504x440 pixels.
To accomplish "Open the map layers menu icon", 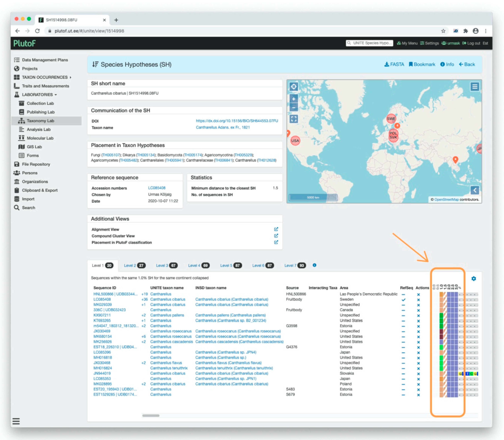I will click(x=475, y=86).
